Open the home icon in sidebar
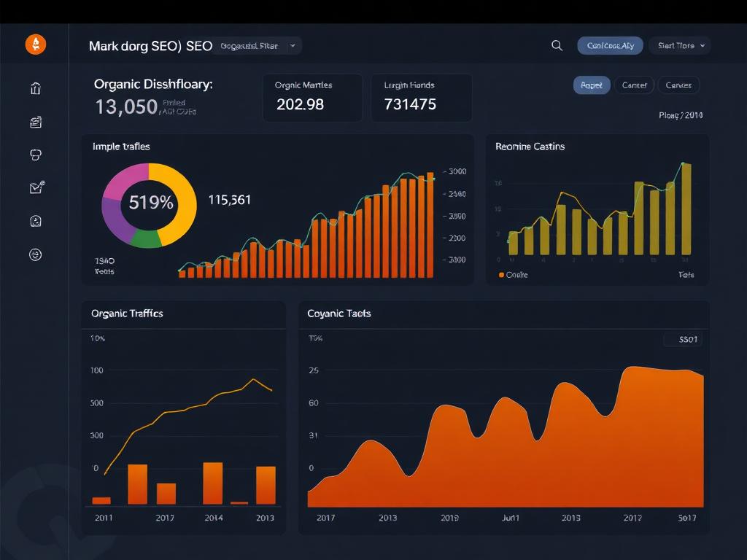The width and height of the screenshot is (747, 560). pyautogui.click(x=36, y=89)
